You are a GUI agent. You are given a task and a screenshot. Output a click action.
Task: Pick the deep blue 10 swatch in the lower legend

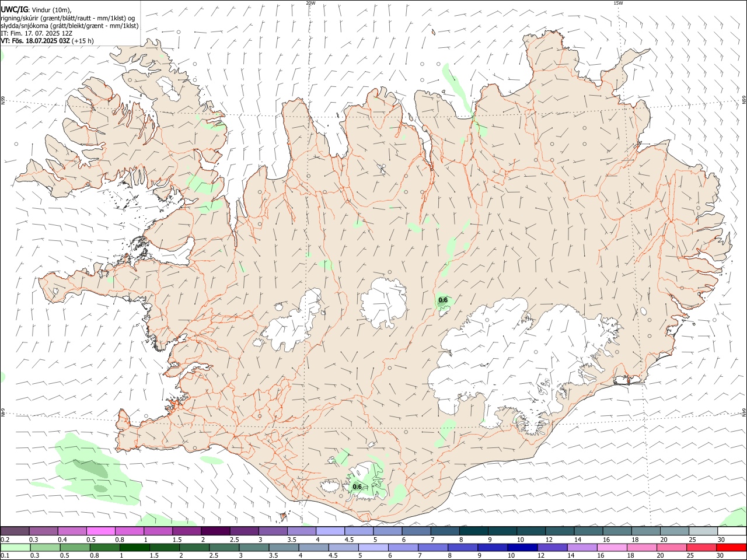tap(523, 548)
